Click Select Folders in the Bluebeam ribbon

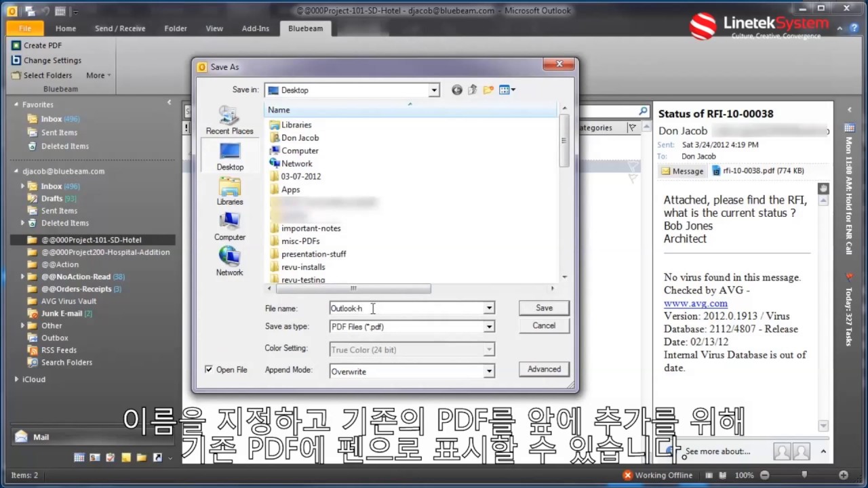coord(41,75)
